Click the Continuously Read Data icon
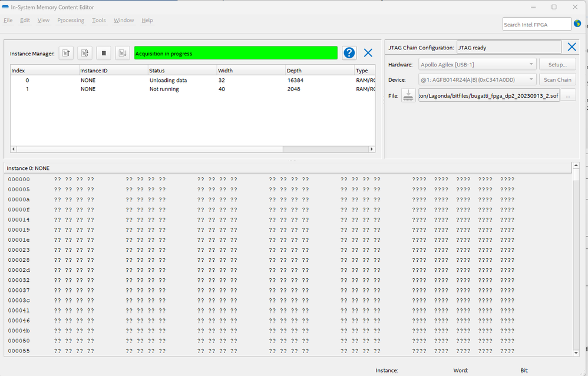Screen dimensions: 588x376 tap(85, 53)
